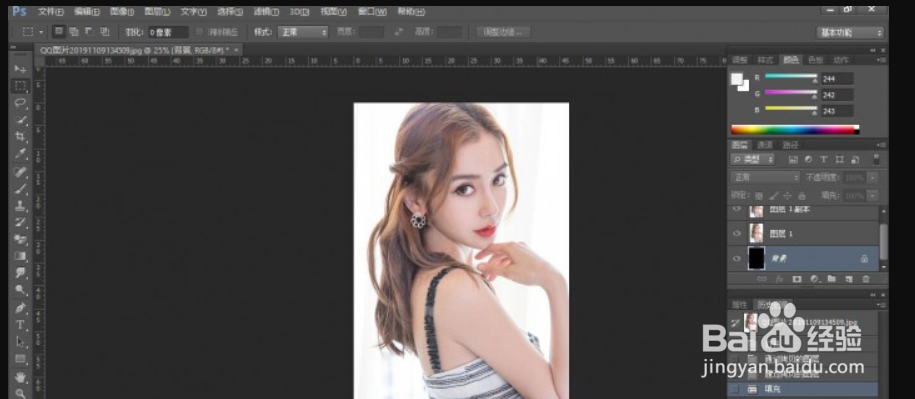Screen dimensions: 915x399
Task: Select the Gradient tool
Action: point(20,256)
